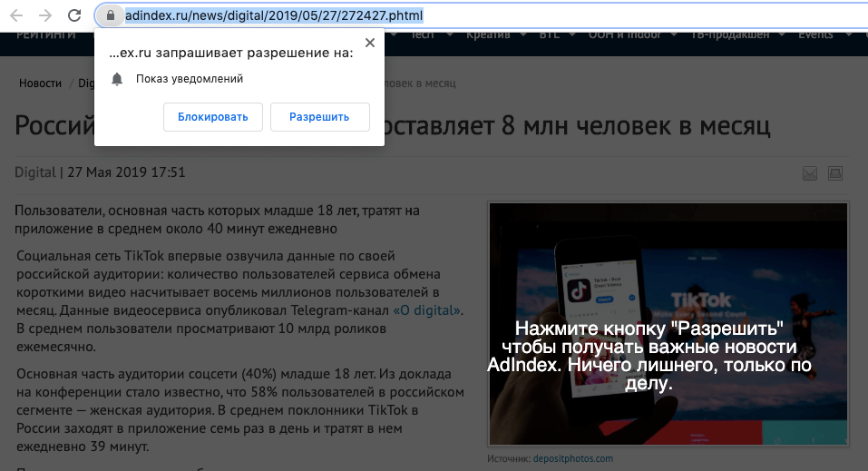Print the article via printer icon

coord(835,173)
